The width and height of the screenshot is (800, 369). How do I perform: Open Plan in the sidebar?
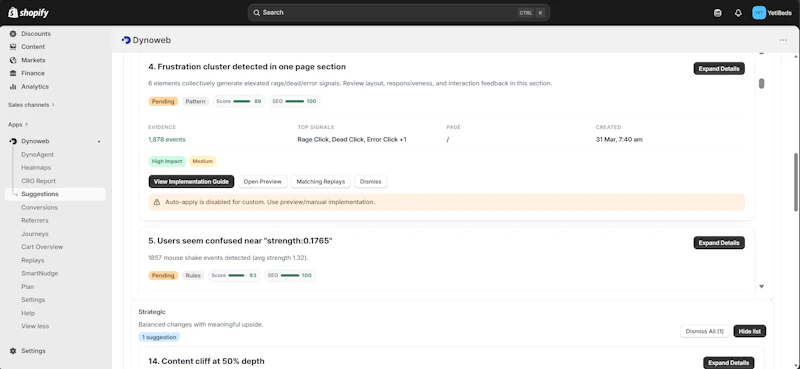point(28,287)
